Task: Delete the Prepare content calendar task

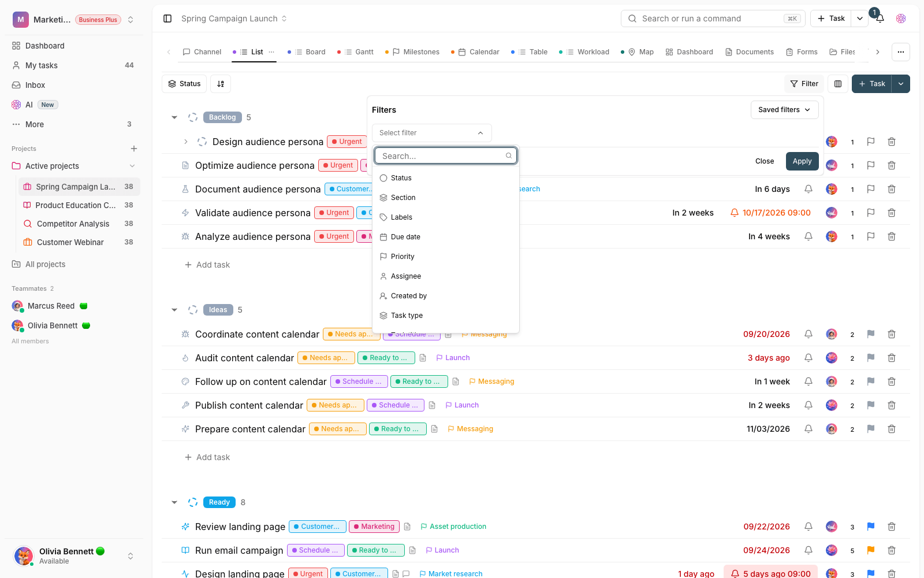Action: coord(892,429)
